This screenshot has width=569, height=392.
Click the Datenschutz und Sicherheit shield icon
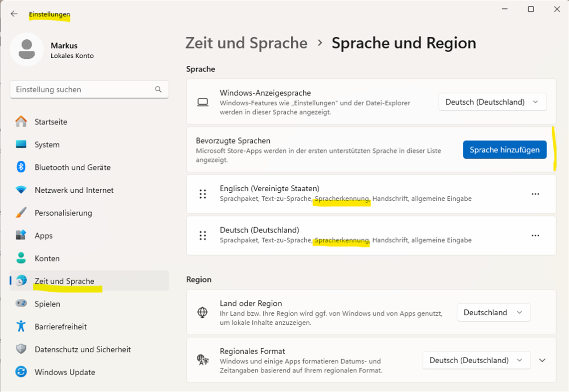click(21, 349)
